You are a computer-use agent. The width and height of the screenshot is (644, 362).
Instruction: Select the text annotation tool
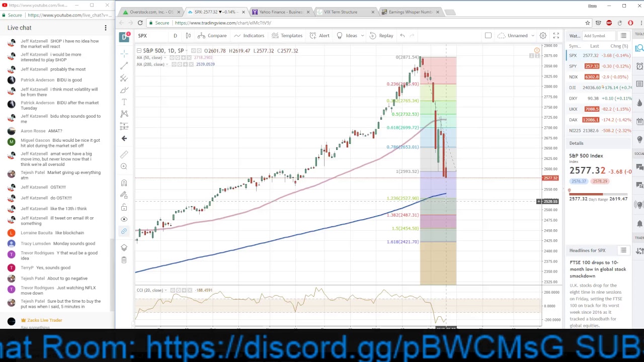pos(124,102)
